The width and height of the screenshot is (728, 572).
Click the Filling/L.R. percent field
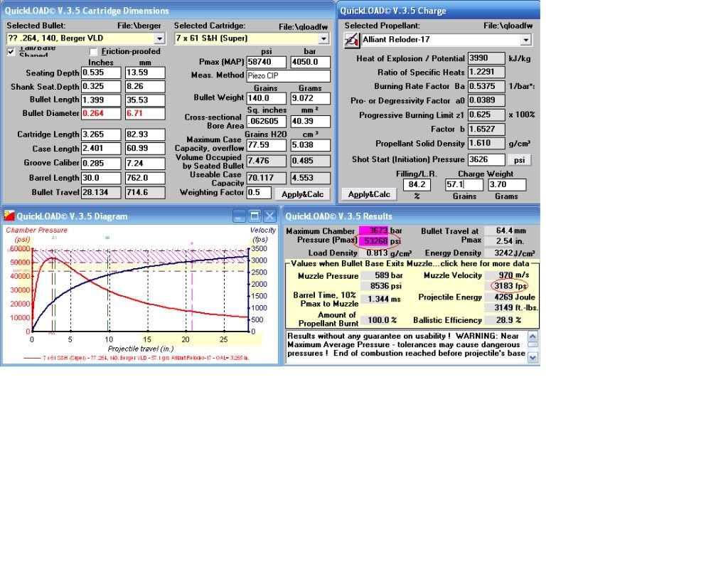pos(417,184)
